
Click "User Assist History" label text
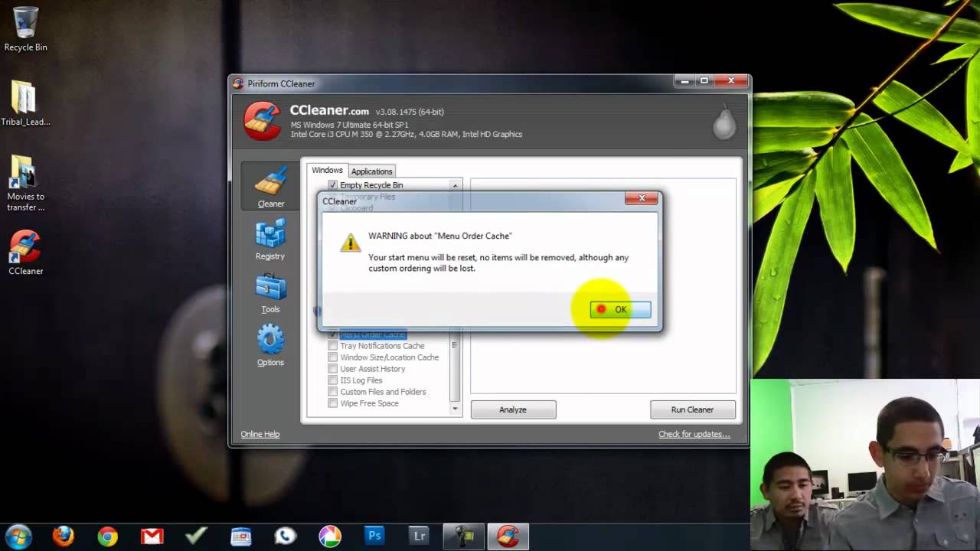pyautogui.click(x=373, y=369)
